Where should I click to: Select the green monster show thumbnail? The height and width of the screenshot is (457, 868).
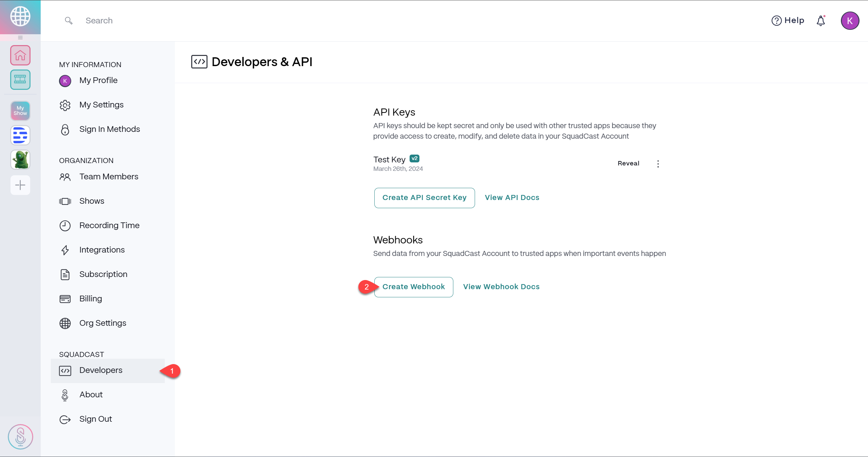click(x=20, y=160)
